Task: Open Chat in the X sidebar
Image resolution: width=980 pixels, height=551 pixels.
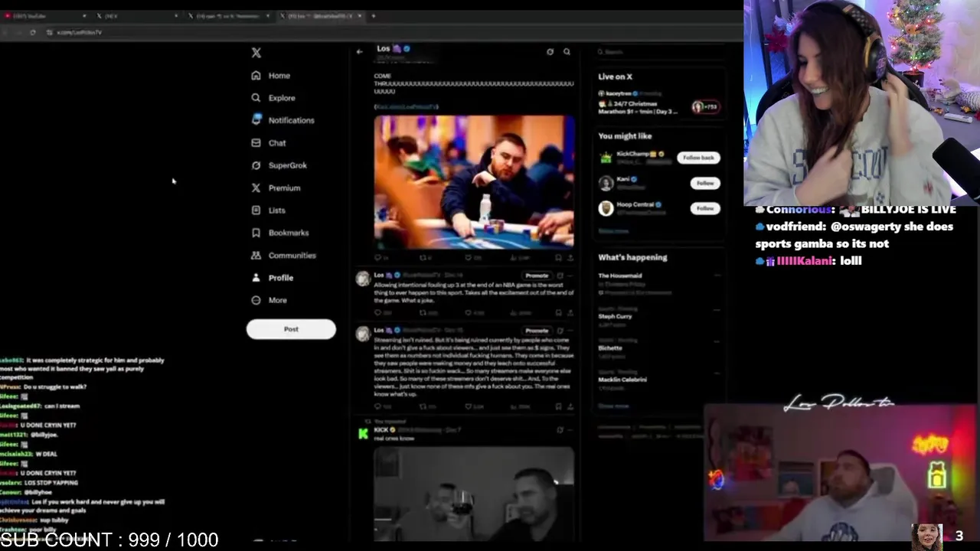Action: [269, 143]
